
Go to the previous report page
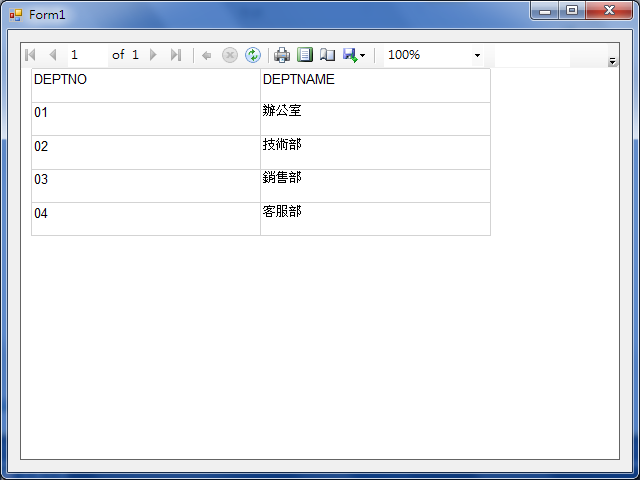click(x=53, y=55)
